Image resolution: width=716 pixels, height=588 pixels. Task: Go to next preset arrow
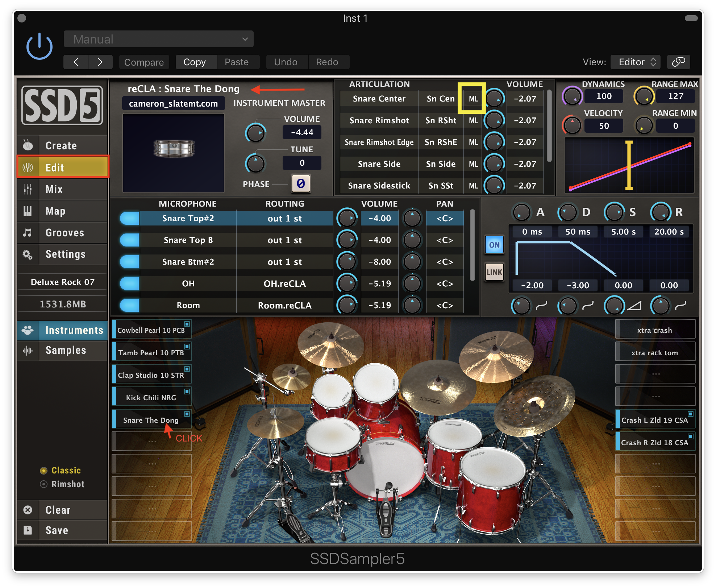click(x=100, y=62)
